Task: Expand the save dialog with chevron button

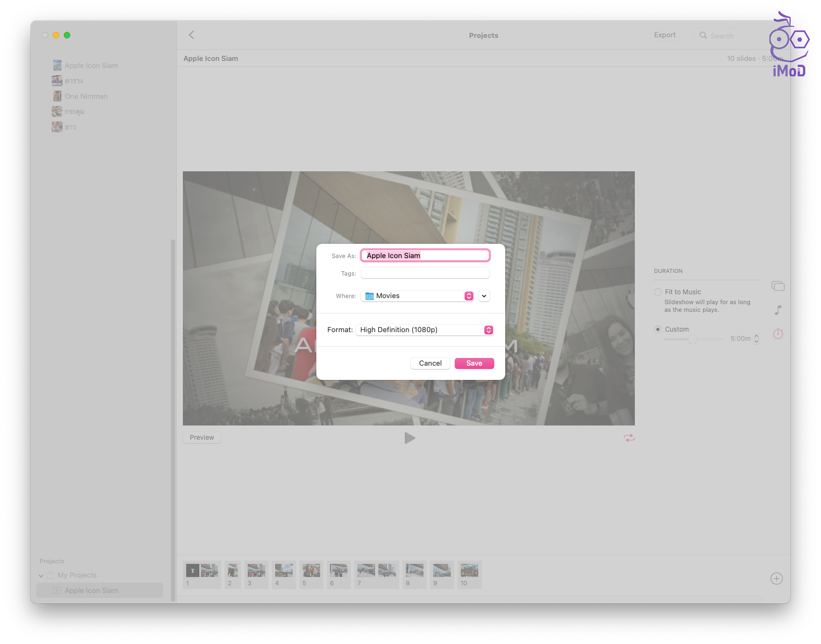Action: (x=484, y=296)
